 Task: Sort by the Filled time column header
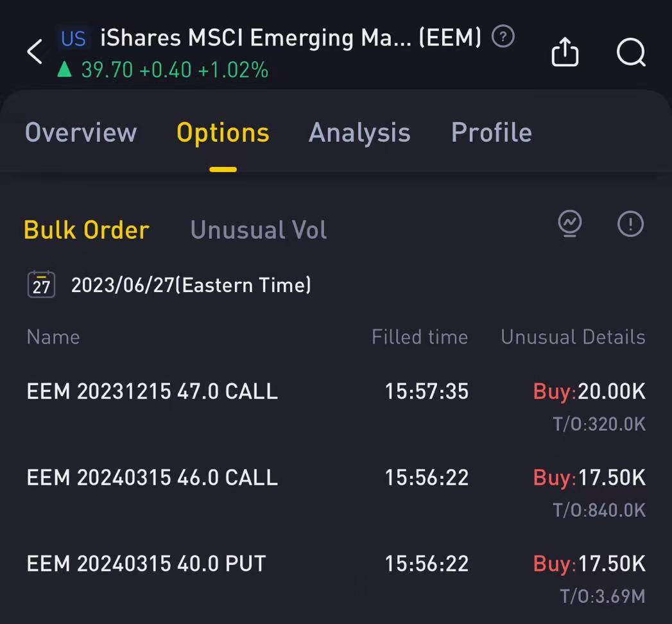pyautogui.click(x=420, y=337)
